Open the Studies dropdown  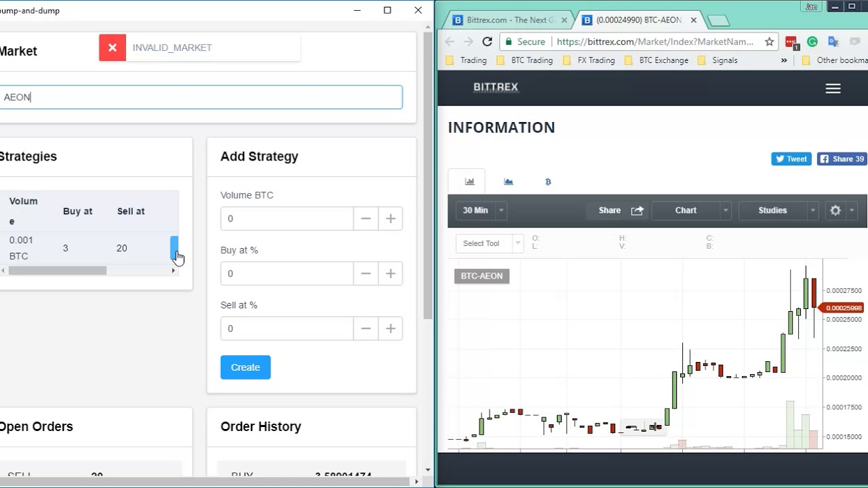(x=778, y=210)
